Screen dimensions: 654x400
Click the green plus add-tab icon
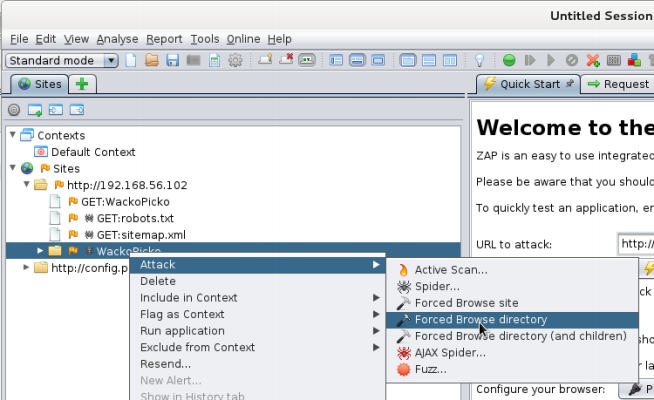[82, 84]
